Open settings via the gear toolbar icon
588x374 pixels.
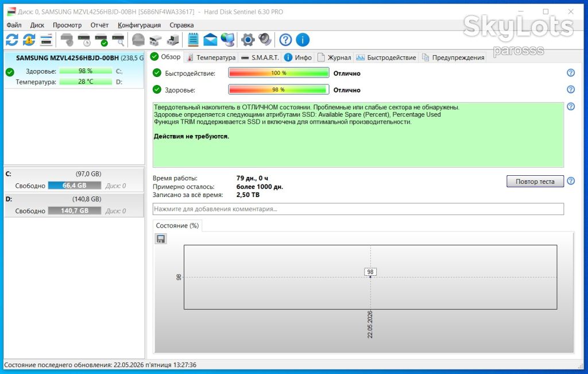click(247, 40)
